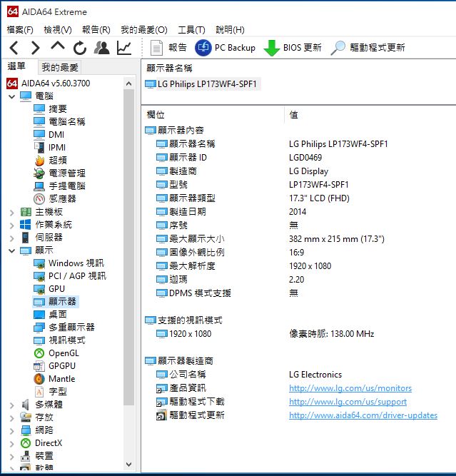The height and width of the screenshot is (476, 456).
Task: Click the 網路 network icon
Action: click(26, 430)
